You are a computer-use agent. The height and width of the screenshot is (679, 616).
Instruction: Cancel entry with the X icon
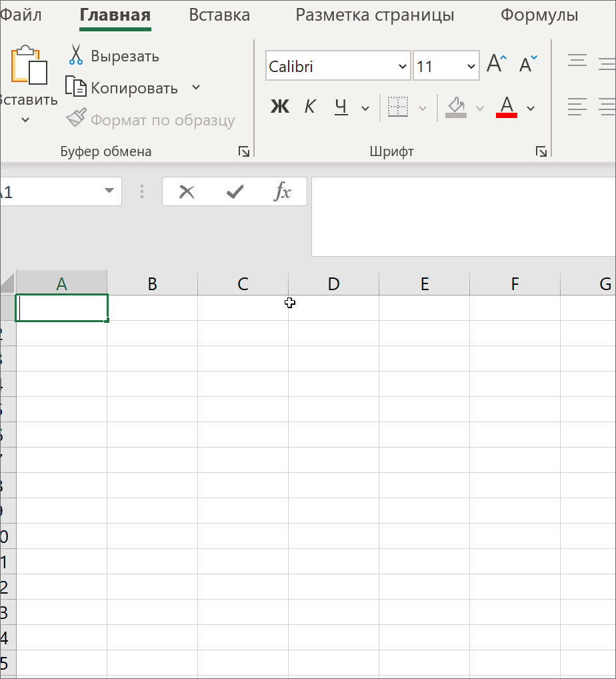(x=187, y=191)
